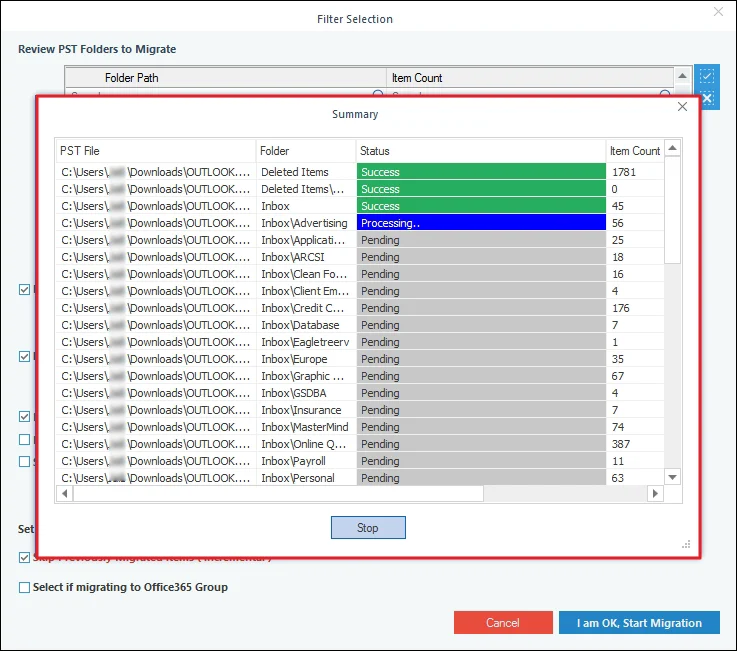Close the Summary dialog

pos(682,107)
